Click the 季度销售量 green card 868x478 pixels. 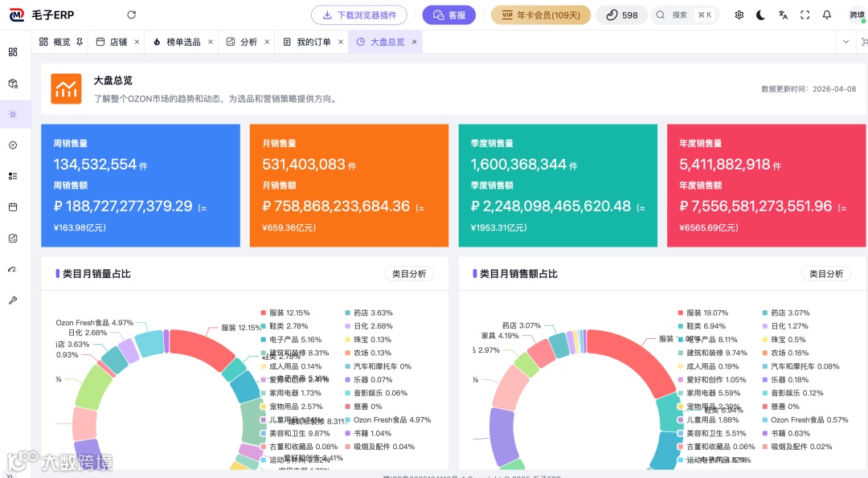pyautogui.click(x=558, y=186)
